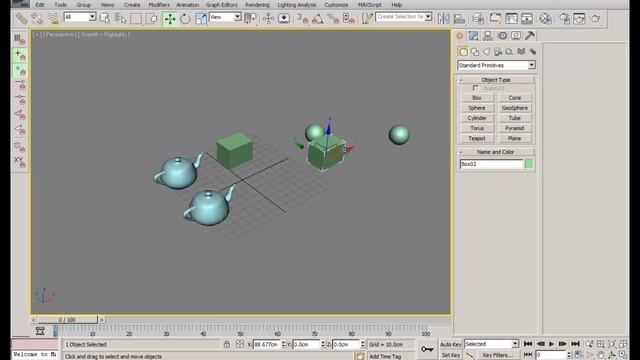The width and height of the screenshot is (640, 360).
Task: Toggle the Angle Snap icon
Action: pos(318,18)
